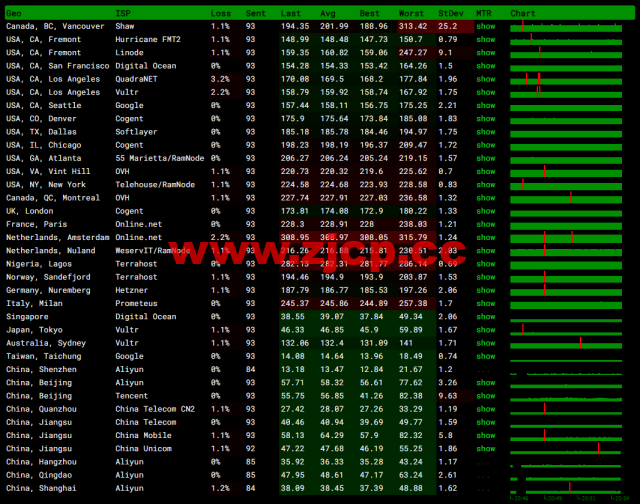
Task: Show MTR for Los Angeles Vultr
Action: coord(486,92)
